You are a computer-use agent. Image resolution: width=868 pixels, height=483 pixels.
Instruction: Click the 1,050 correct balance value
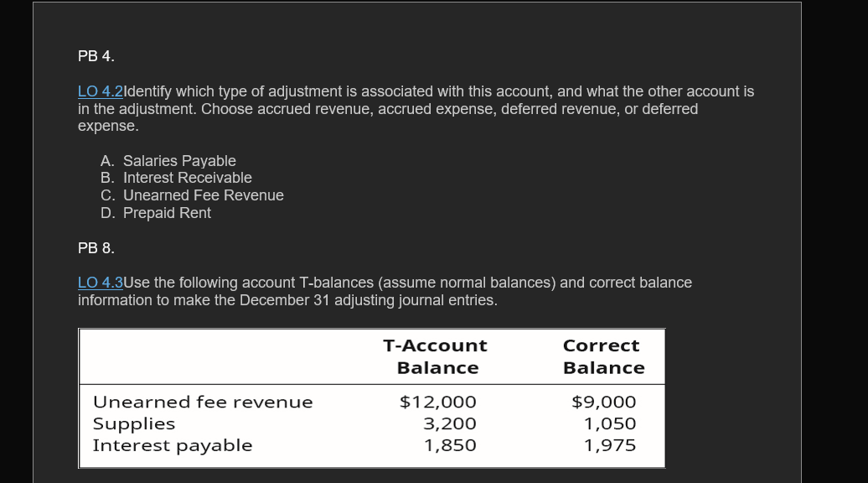(610, 424)
